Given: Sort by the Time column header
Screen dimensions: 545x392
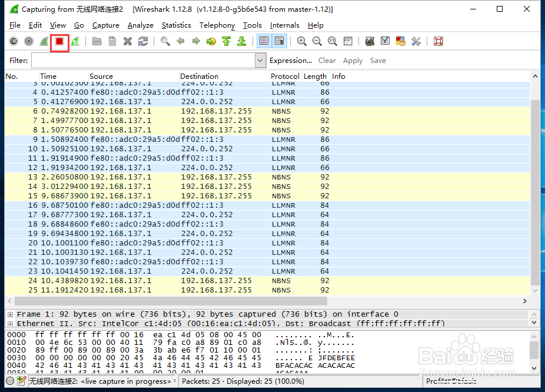Looking at the screenshot, I should [x=63, y=76].
